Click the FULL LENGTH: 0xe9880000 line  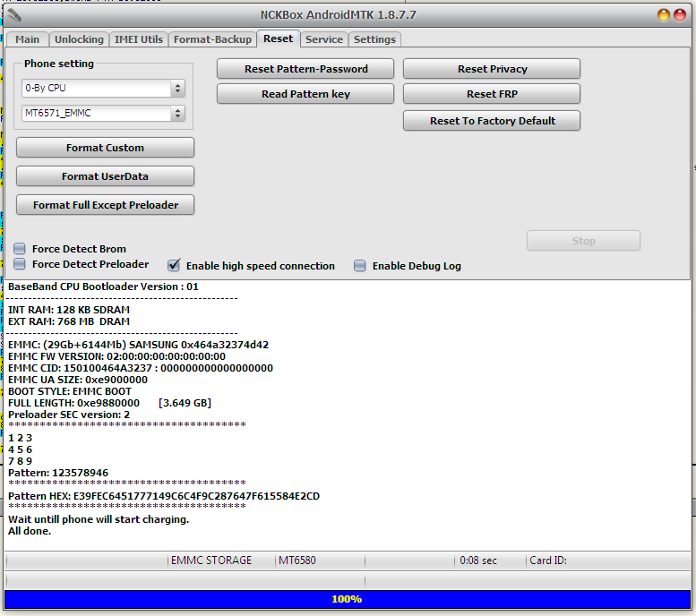[x=109, y=403]
